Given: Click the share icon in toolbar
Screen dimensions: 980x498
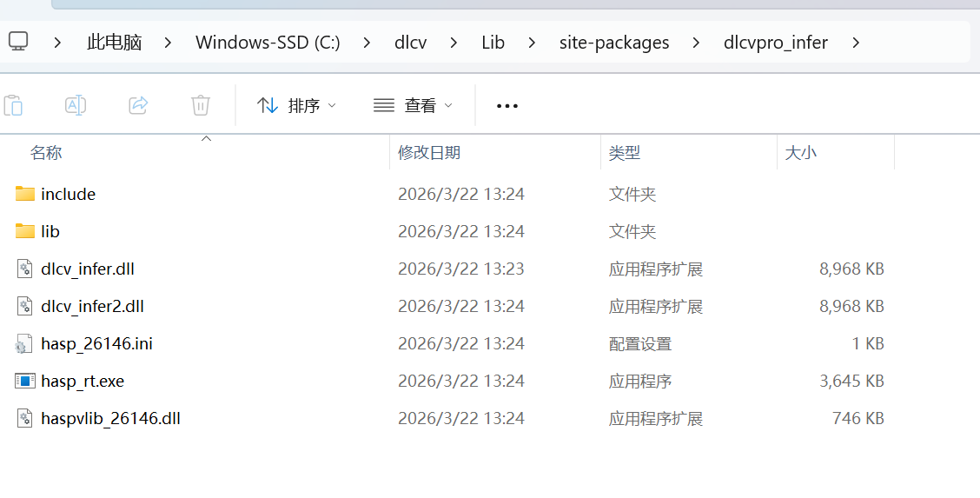Looking at the screenshot, I should coord(138,105).
